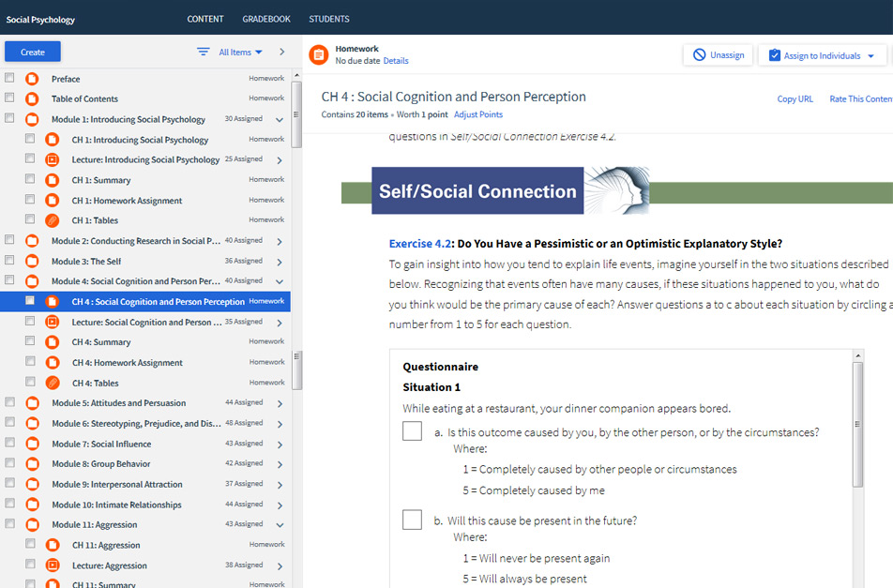
Task: Open the Assign to Individuals dropdown arrow
Action: click(870, 55)
